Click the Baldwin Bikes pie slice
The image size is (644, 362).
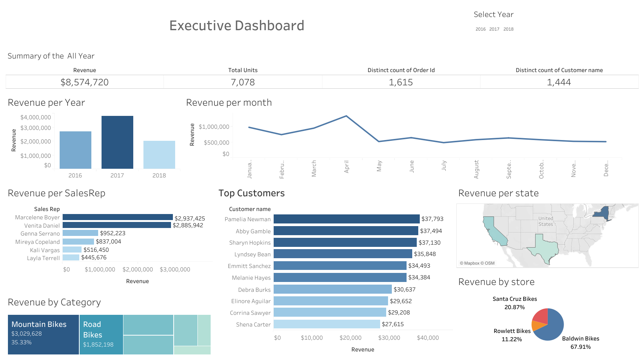(554, 328)
